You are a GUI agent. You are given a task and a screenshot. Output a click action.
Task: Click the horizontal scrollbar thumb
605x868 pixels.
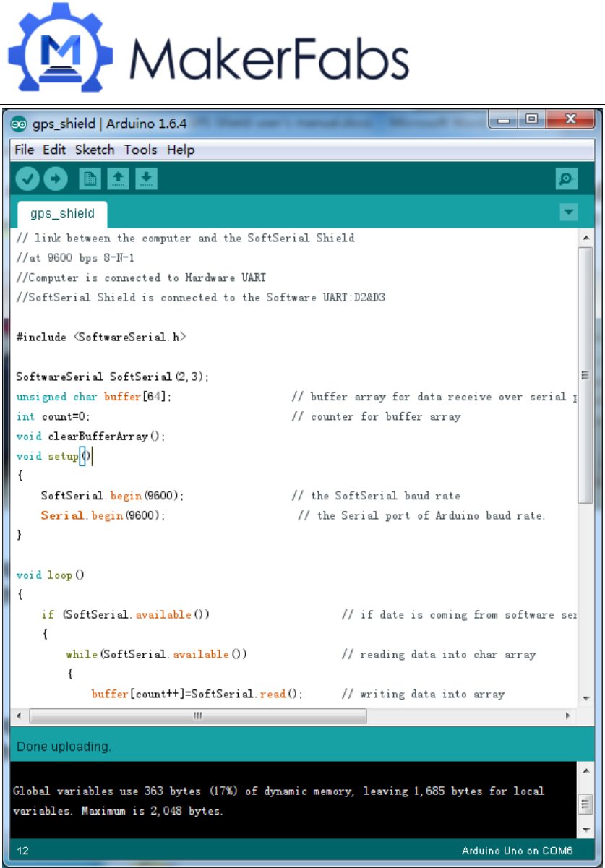[x=197, y=716]
